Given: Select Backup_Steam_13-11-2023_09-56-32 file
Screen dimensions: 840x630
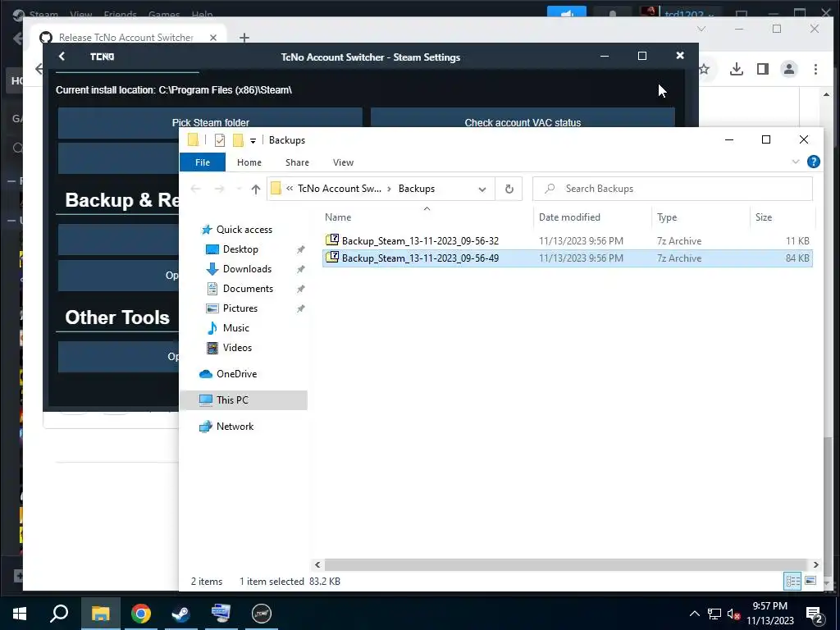Looking at the screenshot, I should click(x=420, y=241).
